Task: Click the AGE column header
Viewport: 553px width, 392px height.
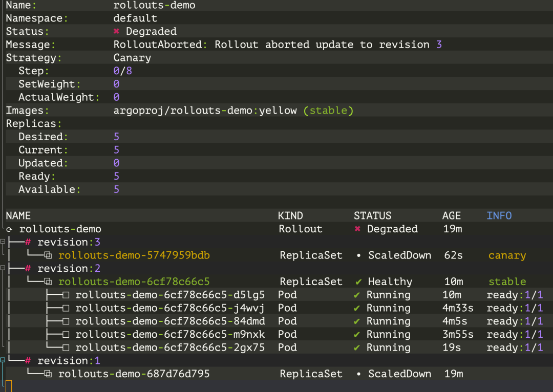Action: [452, 216]
